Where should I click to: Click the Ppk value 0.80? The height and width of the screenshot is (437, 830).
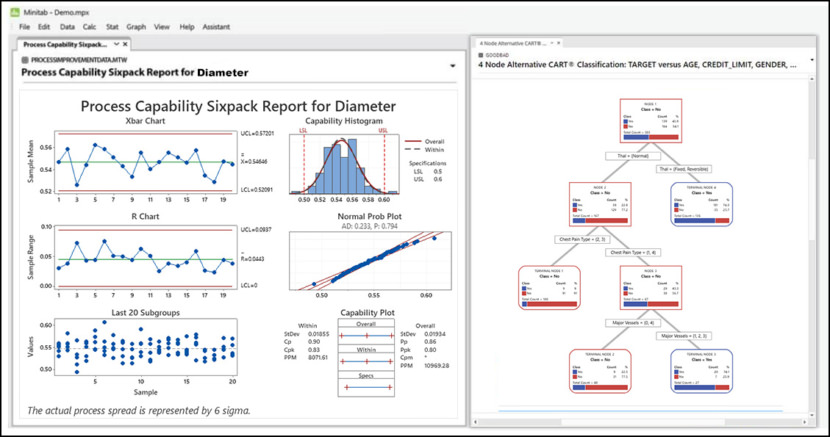pyautogui.click(x=430, y=350)
